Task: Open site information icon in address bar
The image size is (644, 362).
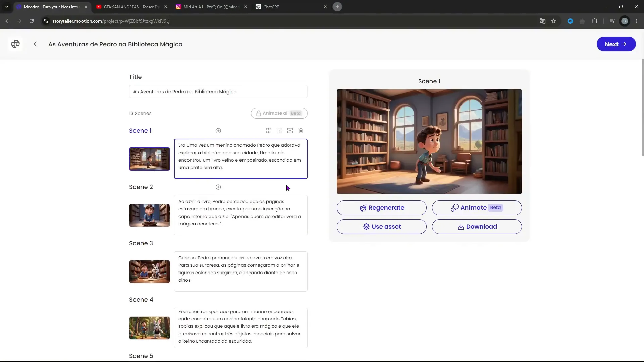Action: (x=46, y=21)
